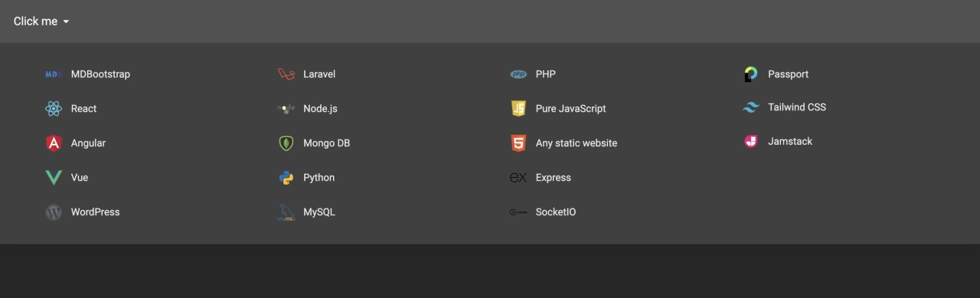Click the red Laravel logo icon
Screen dimensions: 980x298
[x=286, y=74]
